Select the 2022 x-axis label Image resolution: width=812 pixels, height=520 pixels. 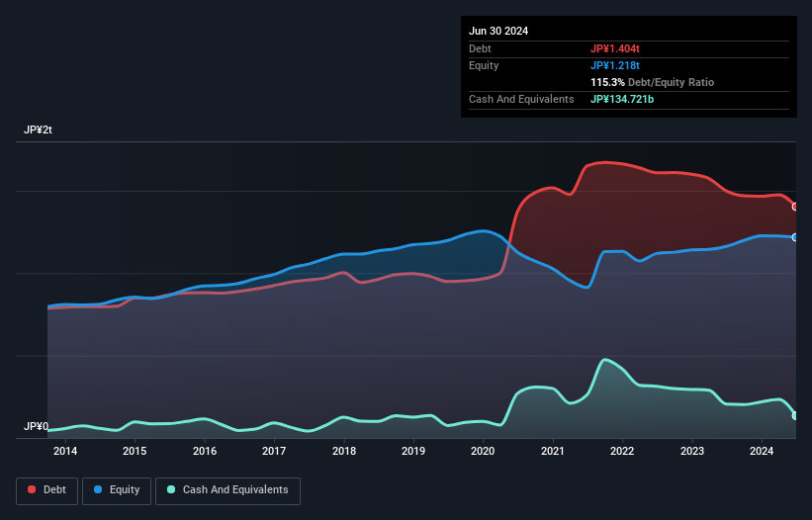(622, 452)
